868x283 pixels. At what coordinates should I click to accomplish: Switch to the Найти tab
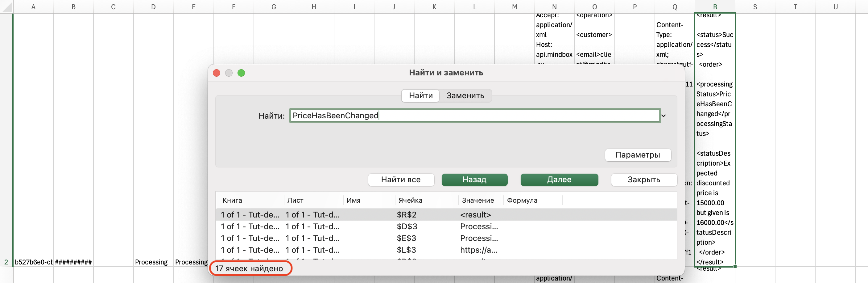(x=420, y=95)
